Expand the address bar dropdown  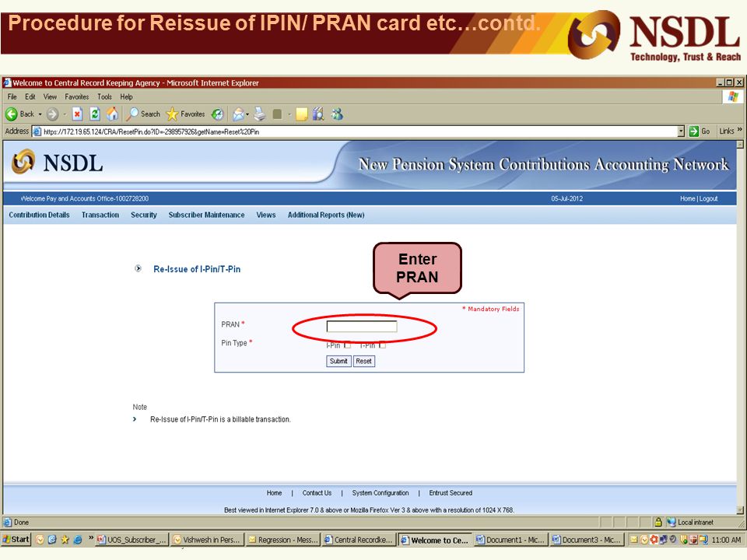click(682, 131)
